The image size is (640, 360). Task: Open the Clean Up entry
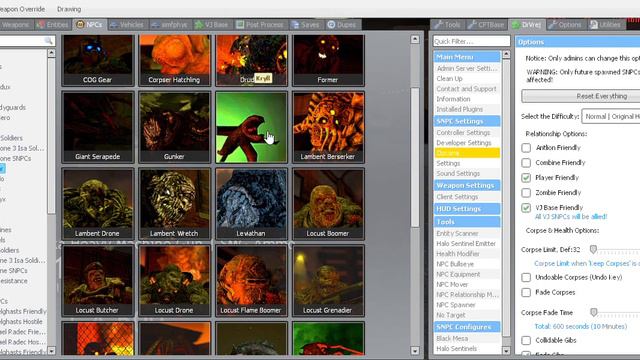tap(467, 79)
